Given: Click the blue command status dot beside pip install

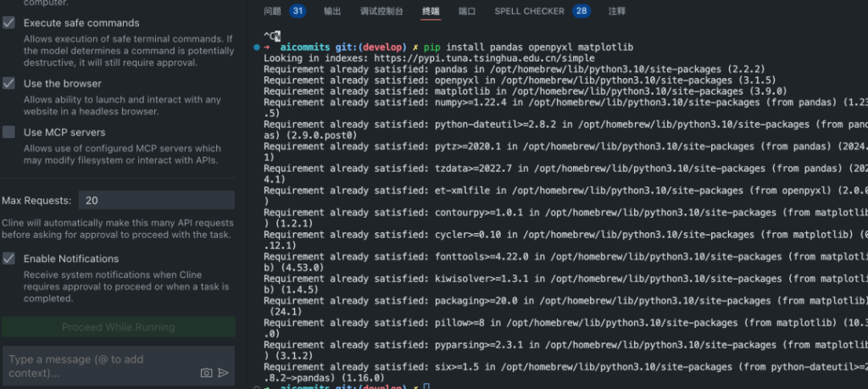Looking at the screenshot, I should (x=257, y=47).
